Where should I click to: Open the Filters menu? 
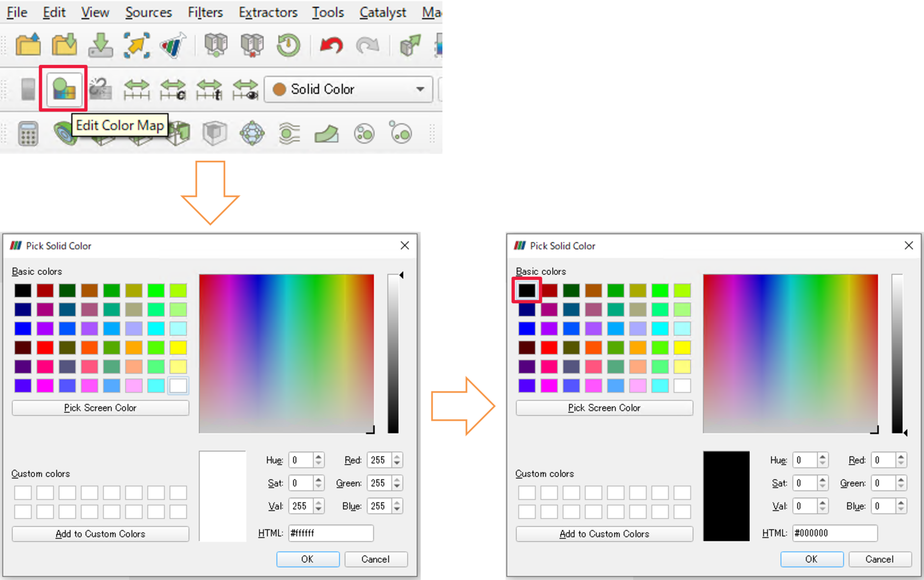[x=205, y=12]
